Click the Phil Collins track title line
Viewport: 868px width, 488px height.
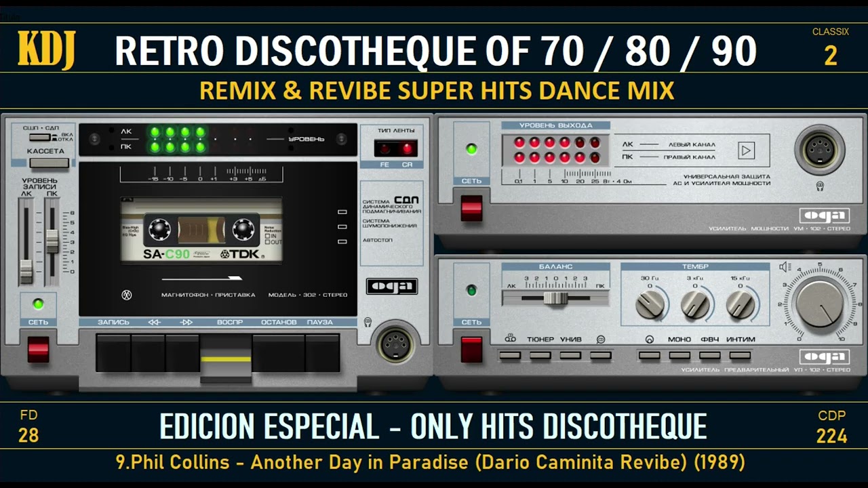[431, 463]
